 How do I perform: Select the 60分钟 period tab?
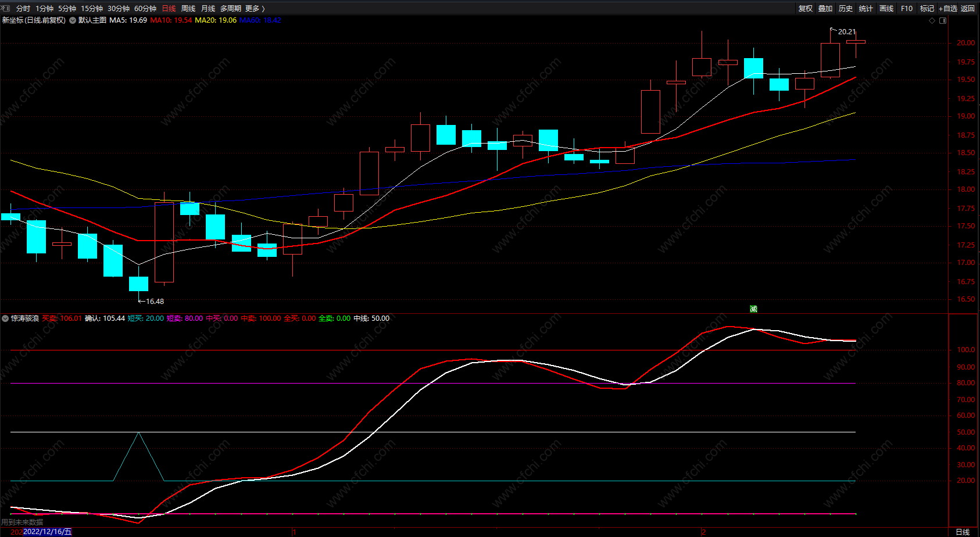pyautogui.click(x=145, y=9)
